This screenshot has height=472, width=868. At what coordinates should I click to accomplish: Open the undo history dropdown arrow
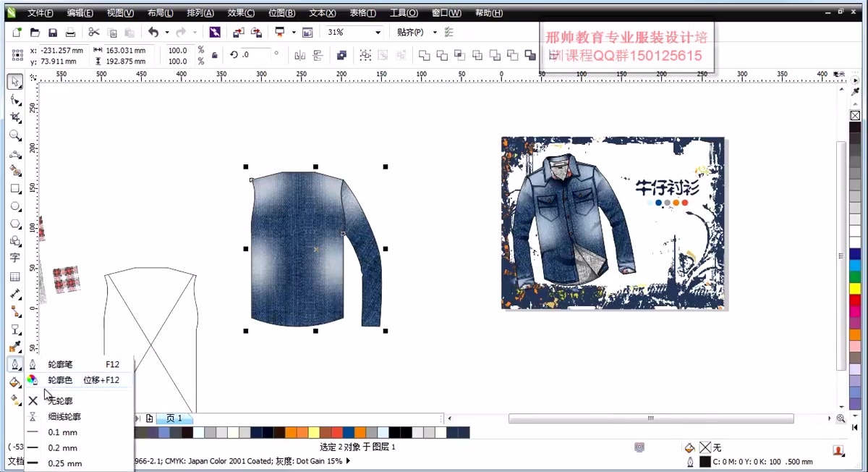tap(167, 33)
